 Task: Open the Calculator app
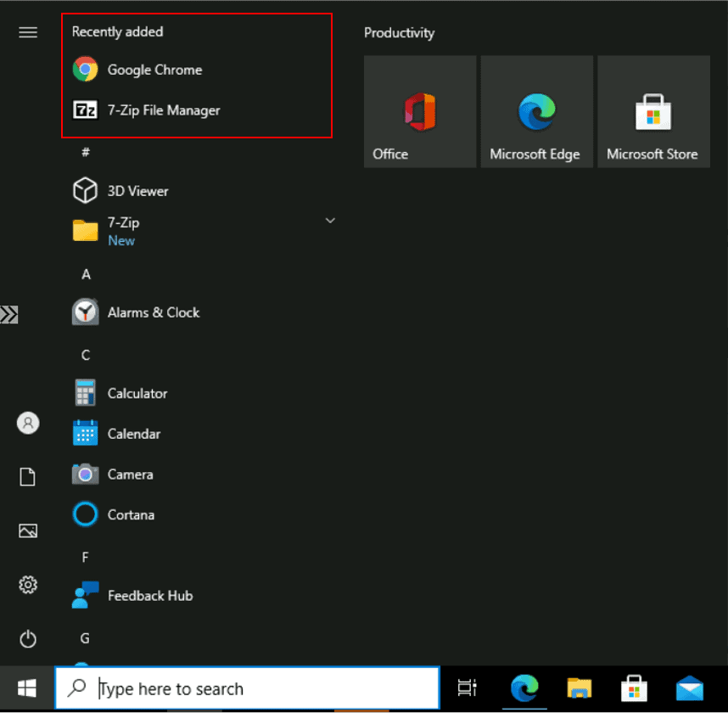tap(120, 394)
